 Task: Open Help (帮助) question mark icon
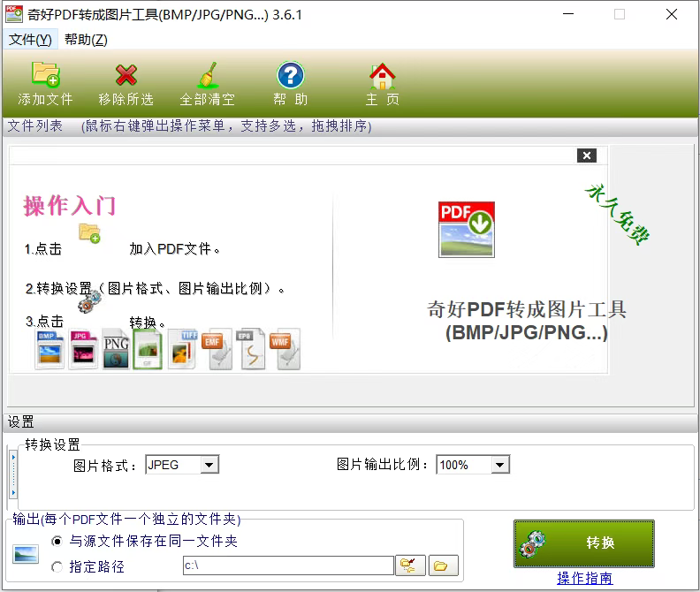tap(291, 75)
